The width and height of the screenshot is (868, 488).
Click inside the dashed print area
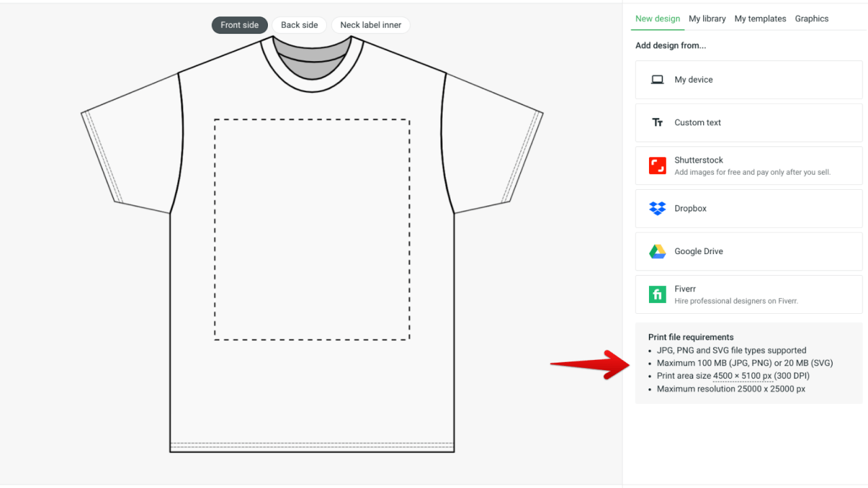tap(312, 230)
